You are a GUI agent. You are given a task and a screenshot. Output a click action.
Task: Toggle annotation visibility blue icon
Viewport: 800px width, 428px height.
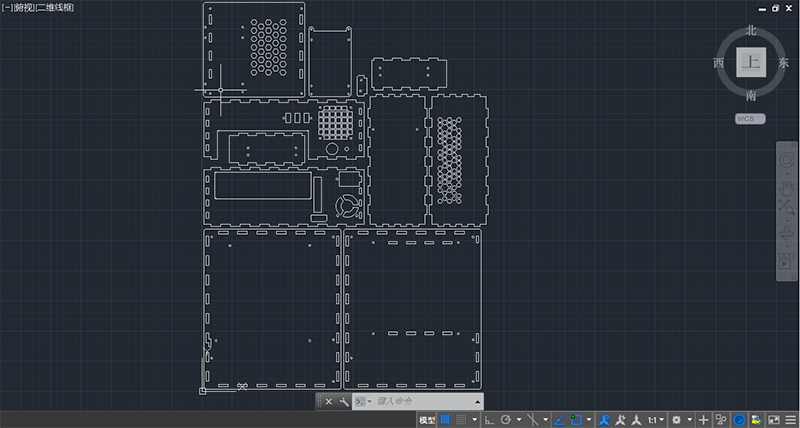tap(605, 420)
